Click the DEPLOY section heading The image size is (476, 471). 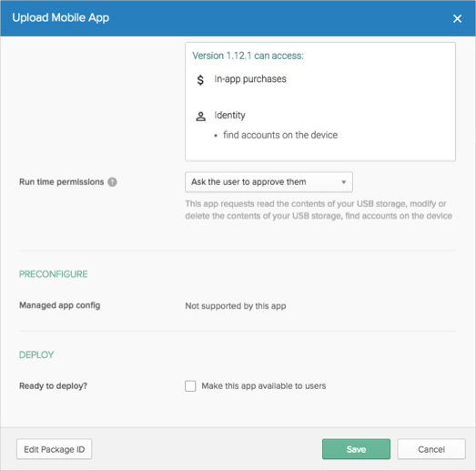coord(36,354)
